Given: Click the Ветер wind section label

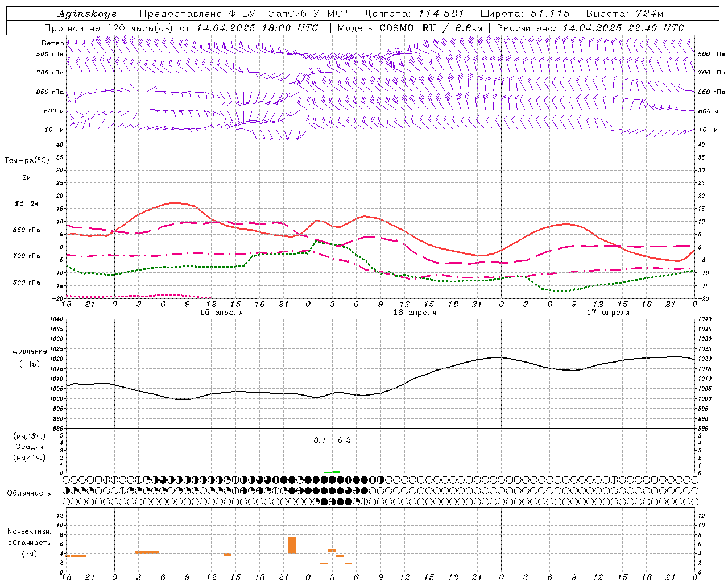Looking at the screenshot, I should [53, 43].
